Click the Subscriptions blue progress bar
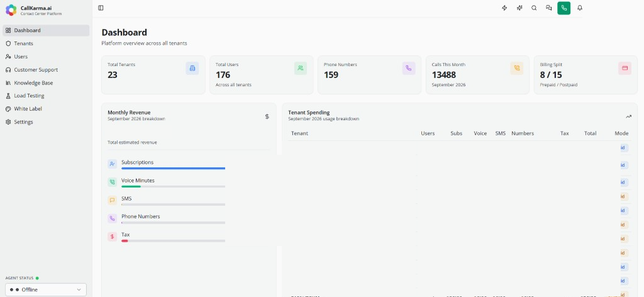 click(x=174, y=169)
